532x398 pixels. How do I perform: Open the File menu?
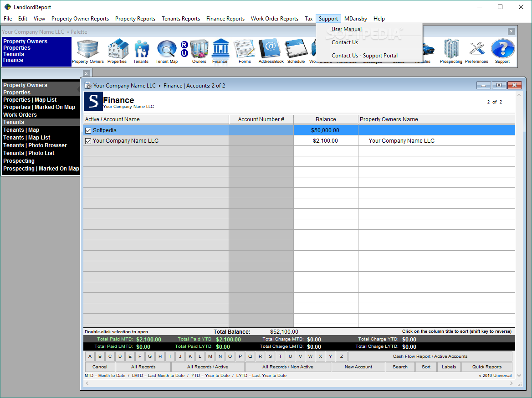[x=8, y=19]
